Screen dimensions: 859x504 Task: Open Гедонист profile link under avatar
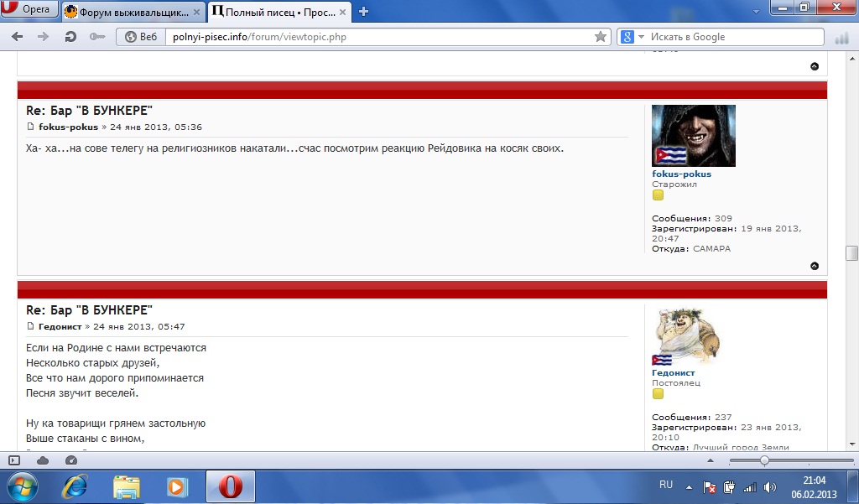(x=674, y=372)
